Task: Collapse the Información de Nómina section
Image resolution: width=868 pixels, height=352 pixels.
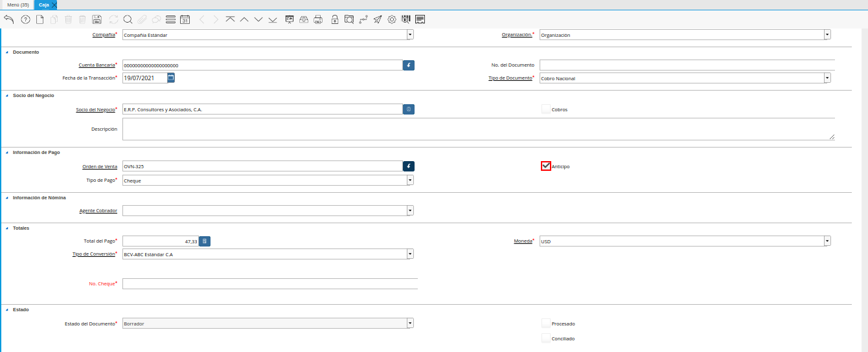Action: (7, 197)
